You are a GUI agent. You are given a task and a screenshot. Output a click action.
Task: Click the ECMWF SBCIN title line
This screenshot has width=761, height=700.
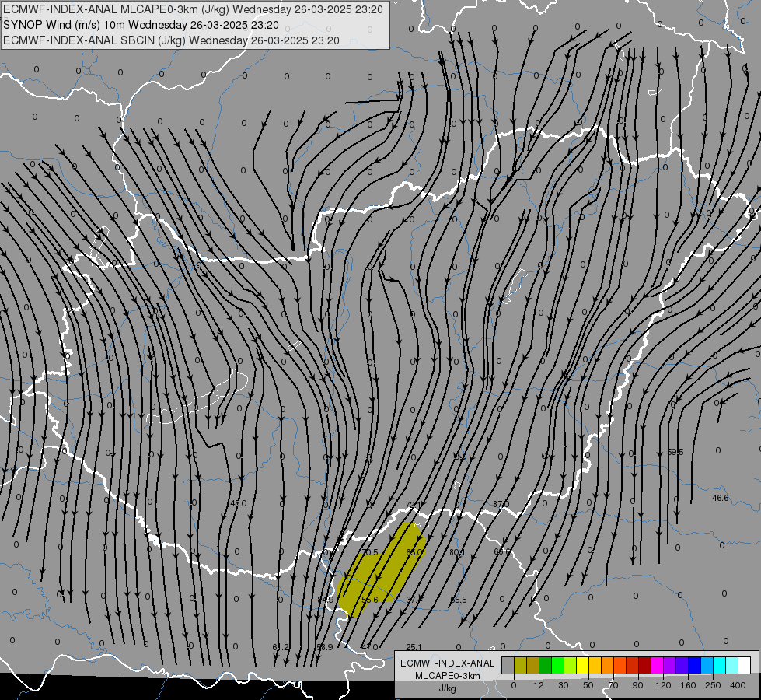(x=171, y=40)
